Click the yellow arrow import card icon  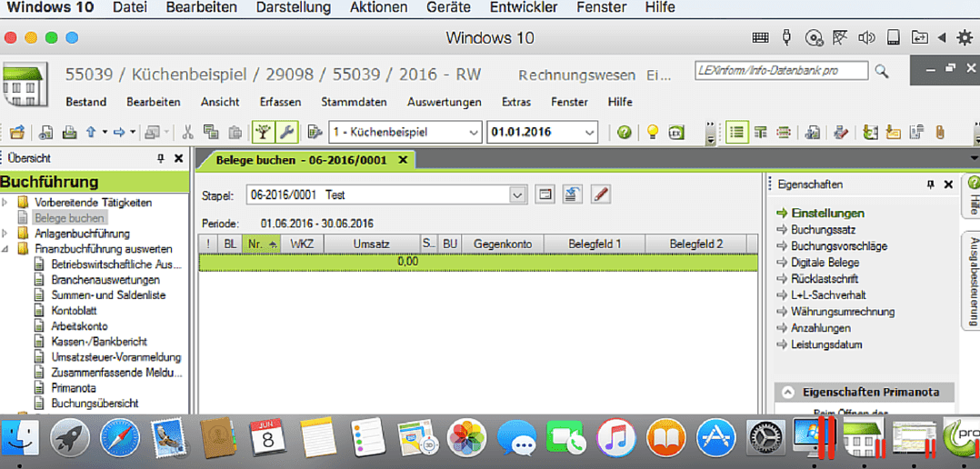coord(893,133)
